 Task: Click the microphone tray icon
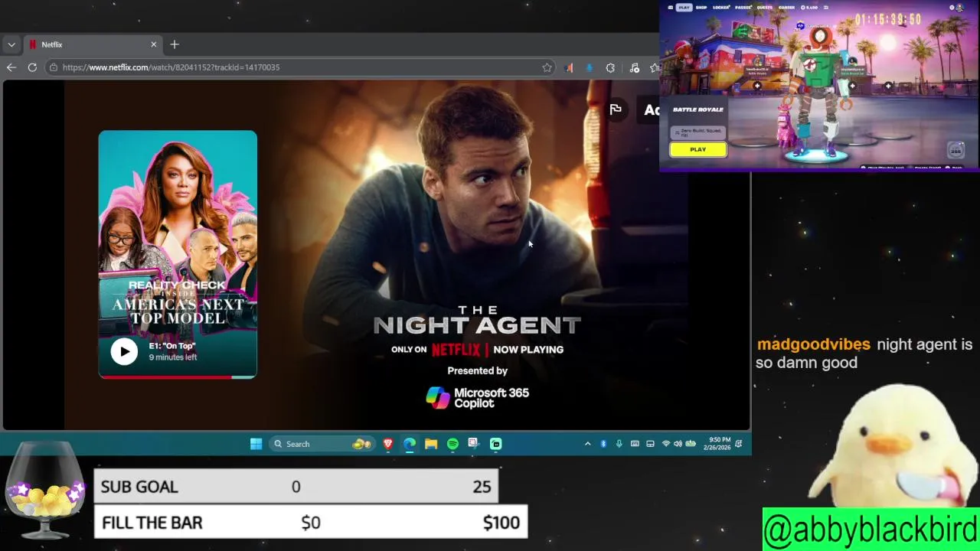tap(619, 444)
